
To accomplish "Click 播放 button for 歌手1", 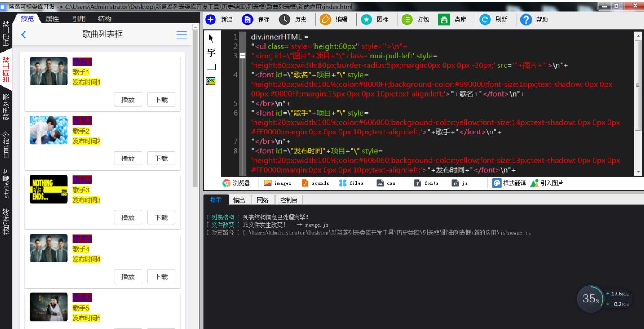I will [x=128, y=100].
